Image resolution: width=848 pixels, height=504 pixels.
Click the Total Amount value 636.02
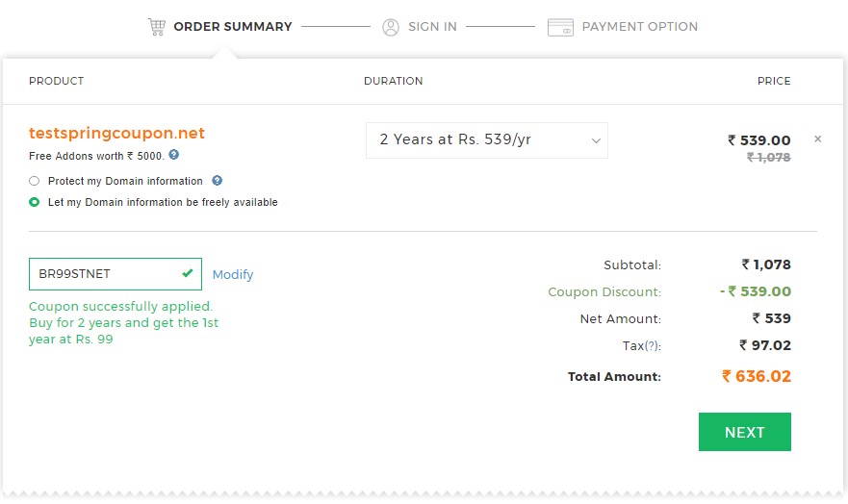pos(757,376)
